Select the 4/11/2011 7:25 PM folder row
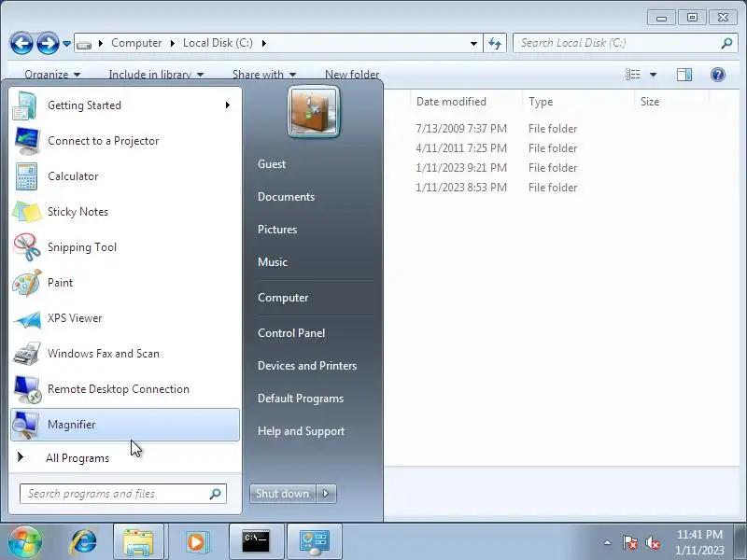Viewport: 747px width, 560px height. coord(497,148)
